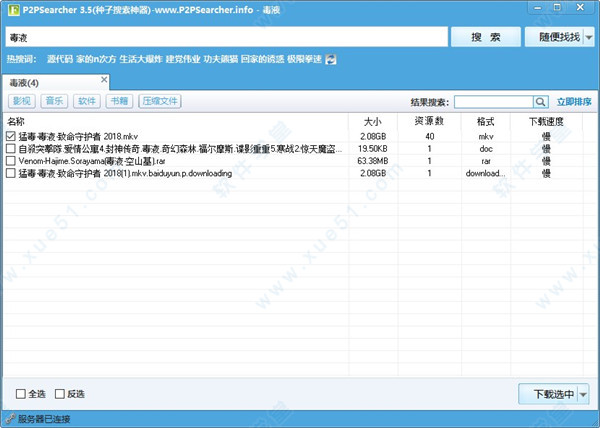
Task: Click the 19.50KB size cell
Action: [x=373, y=149]
